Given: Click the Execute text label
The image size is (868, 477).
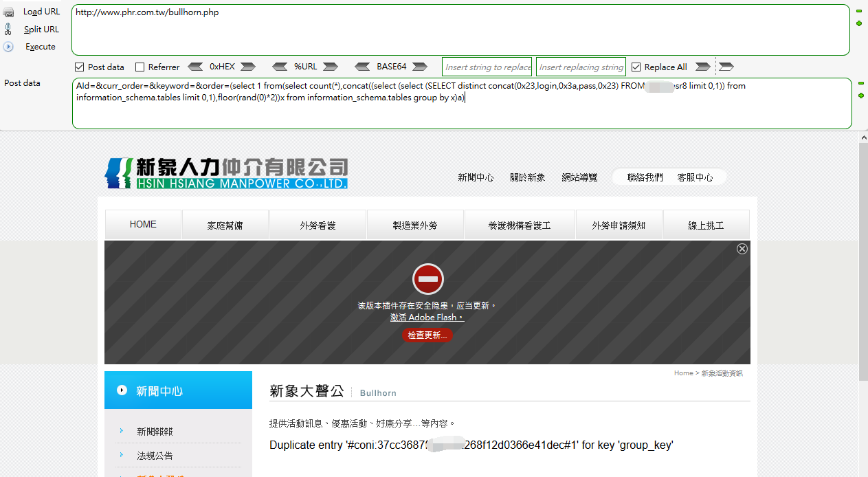Looking at the screenshot, I should [x=41, y=47].
